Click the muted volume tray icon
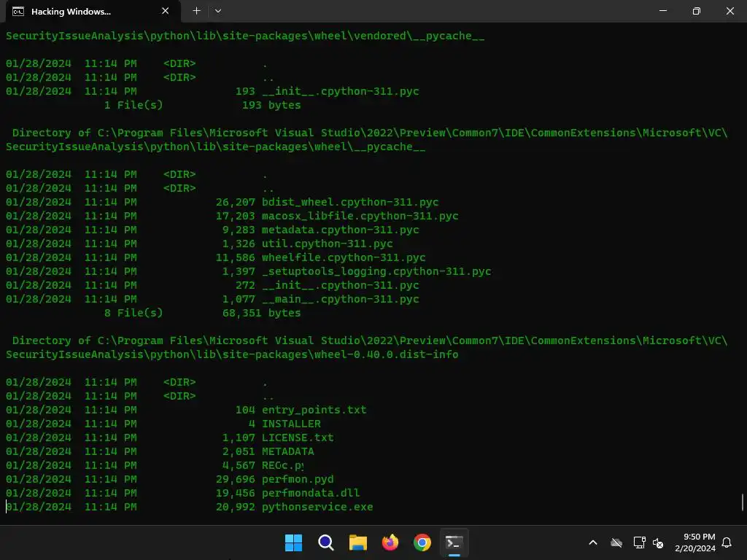 (659, 542)
